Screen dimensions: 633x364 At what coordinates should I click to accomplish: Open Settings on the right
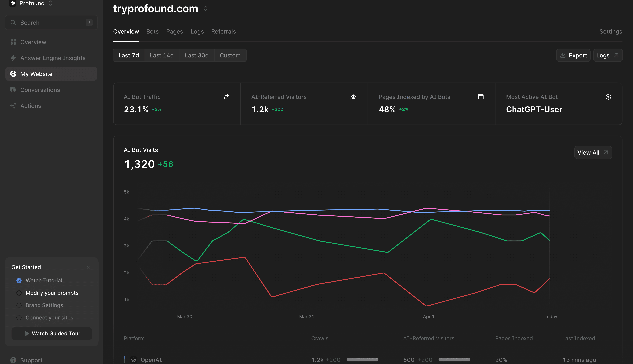(x=611, y=31)
